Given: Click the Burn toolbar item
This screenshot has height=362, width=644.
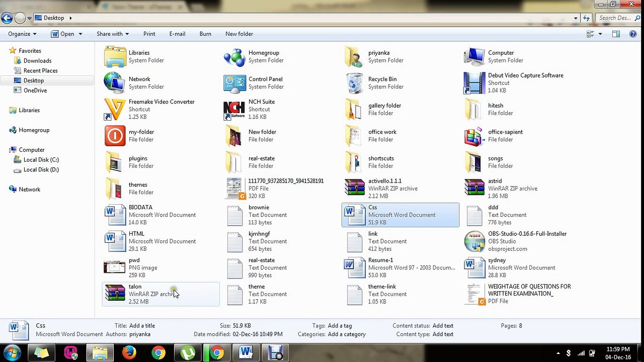Looking at the screenshot, I should 205,34.
